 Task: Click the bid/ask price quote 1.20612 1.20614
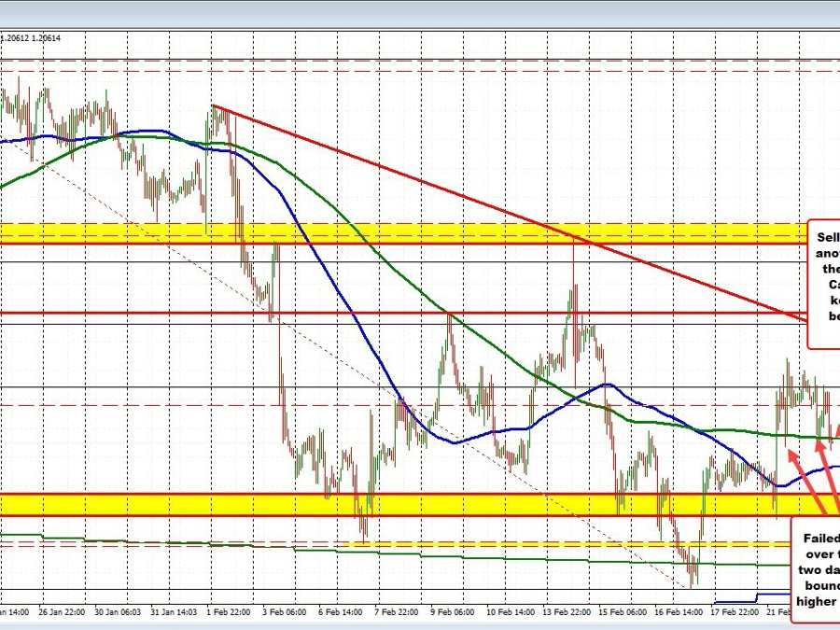coord(32,37)
